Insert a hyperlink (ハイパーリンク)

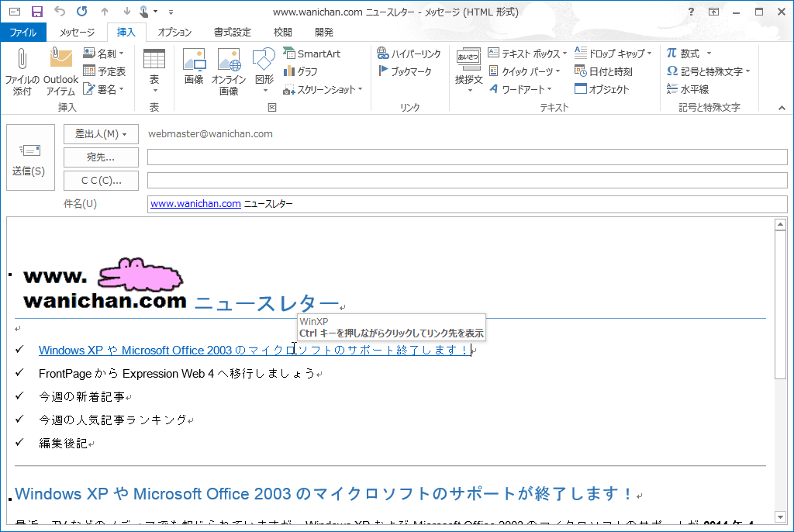point(409,54)
